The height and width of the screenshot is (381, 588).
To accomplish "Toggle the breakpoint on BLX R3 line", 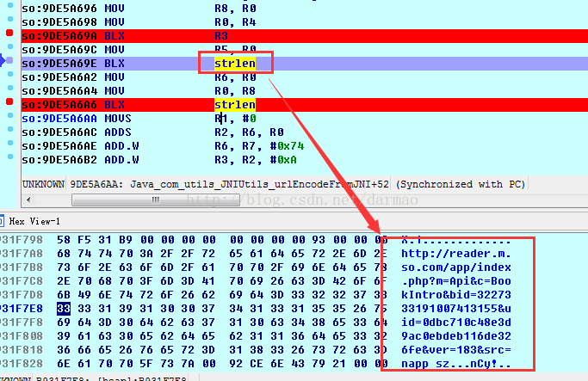I will (x=9, y=33).
